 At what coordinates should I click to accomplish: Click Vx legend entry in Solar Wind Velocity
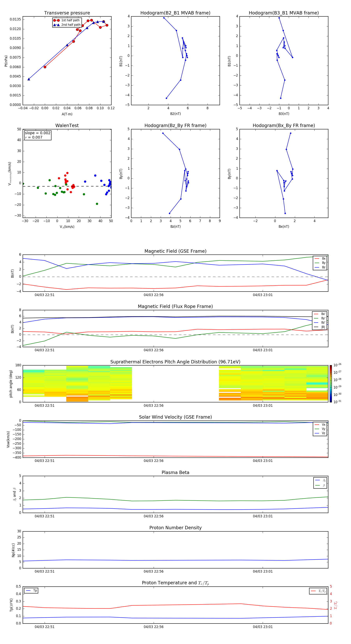[320, 424]
